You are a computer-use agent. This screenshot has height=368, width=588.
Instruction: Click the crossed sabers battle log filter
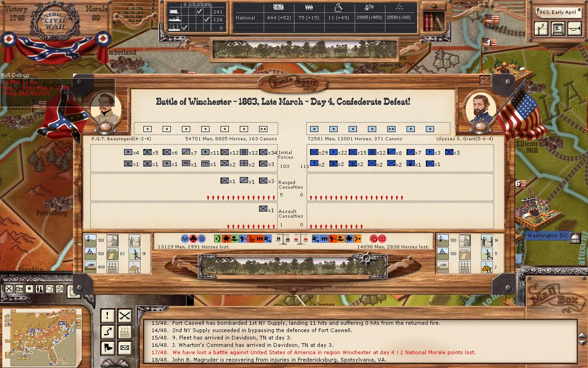click(124, 316)
